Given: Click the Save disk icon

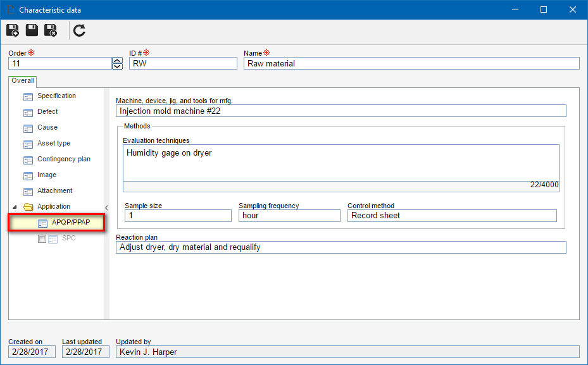Looking at the screenshot, I should (32, 30).
